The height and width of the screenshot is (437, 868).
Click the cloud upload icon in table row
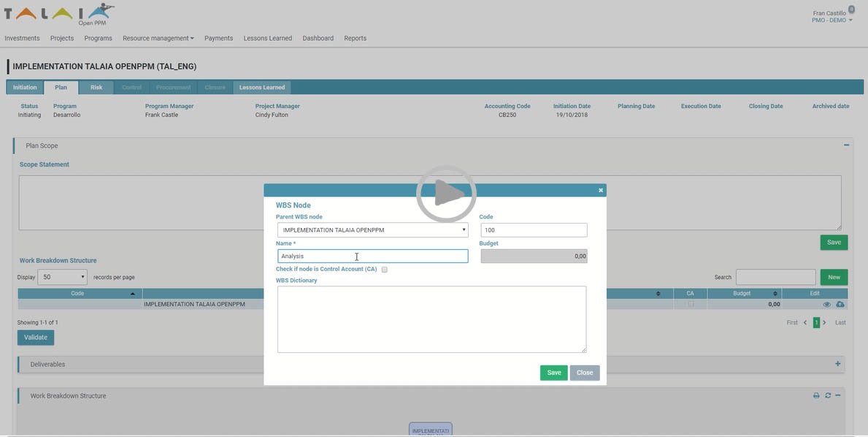coord(840,305)
